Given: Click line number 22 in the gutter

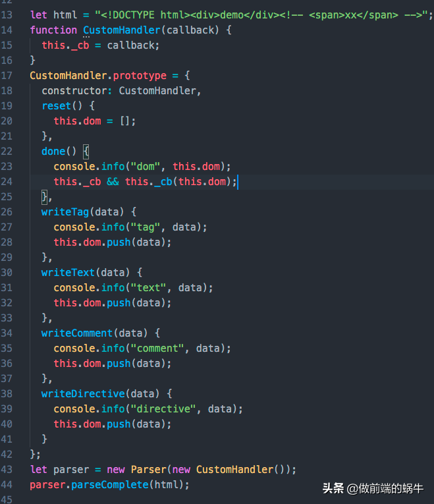Looking at the screenshot, I should click(7, 152).
